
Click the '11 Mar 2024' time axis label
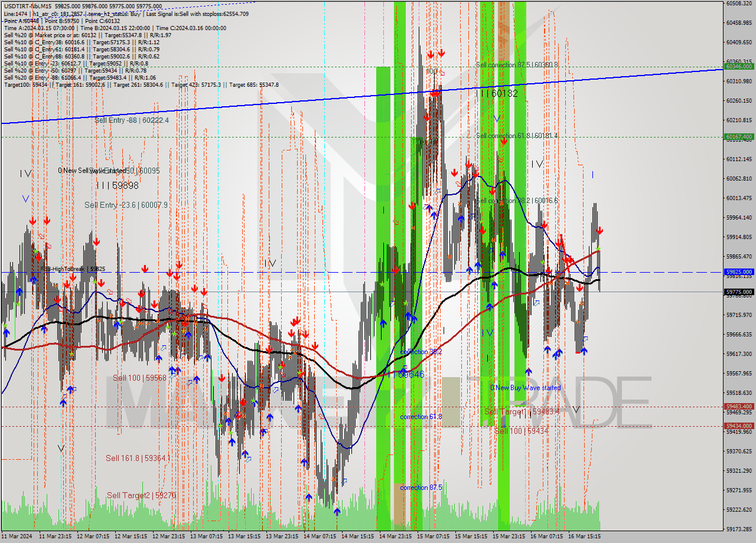18,537
